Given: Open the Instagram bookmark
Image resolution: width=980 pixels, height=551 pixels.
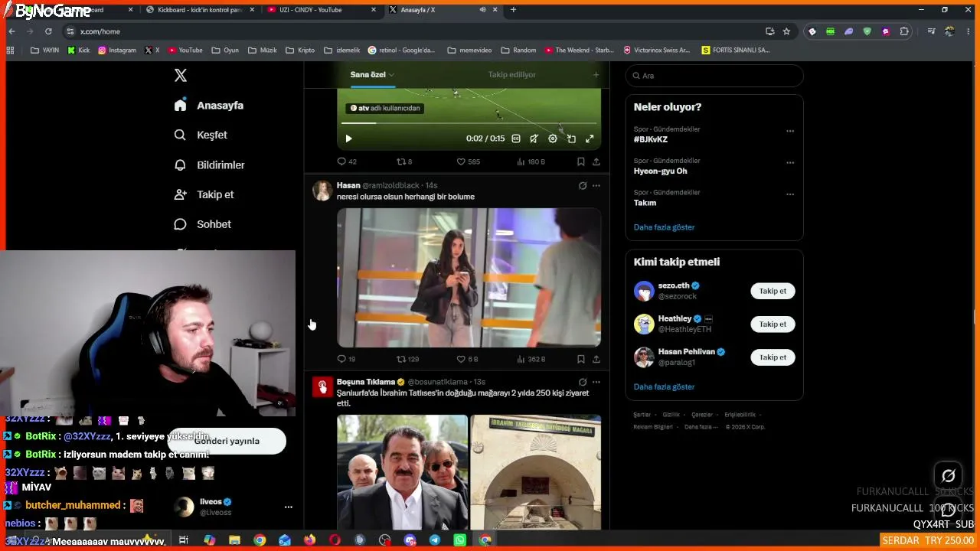Looking at the screenshot, I should point(117,51).
